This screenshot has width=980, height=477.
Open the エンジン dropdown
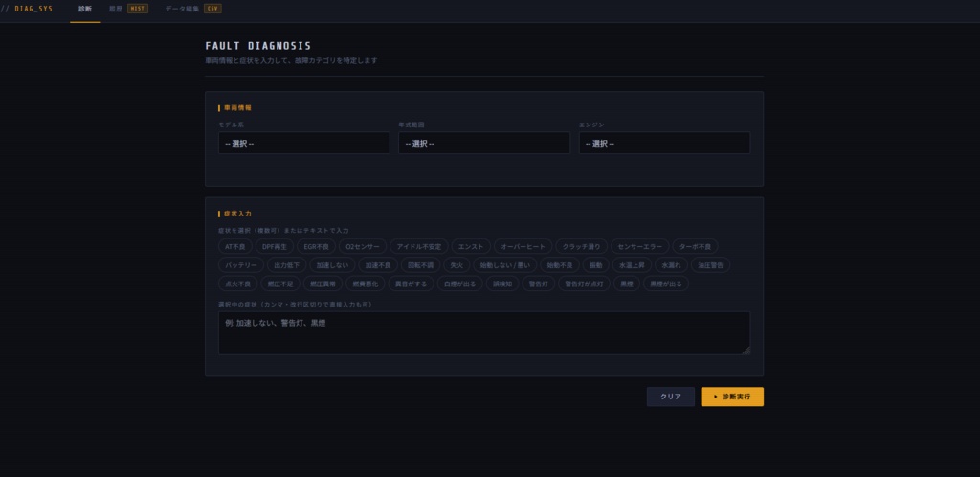click(664, 143)
